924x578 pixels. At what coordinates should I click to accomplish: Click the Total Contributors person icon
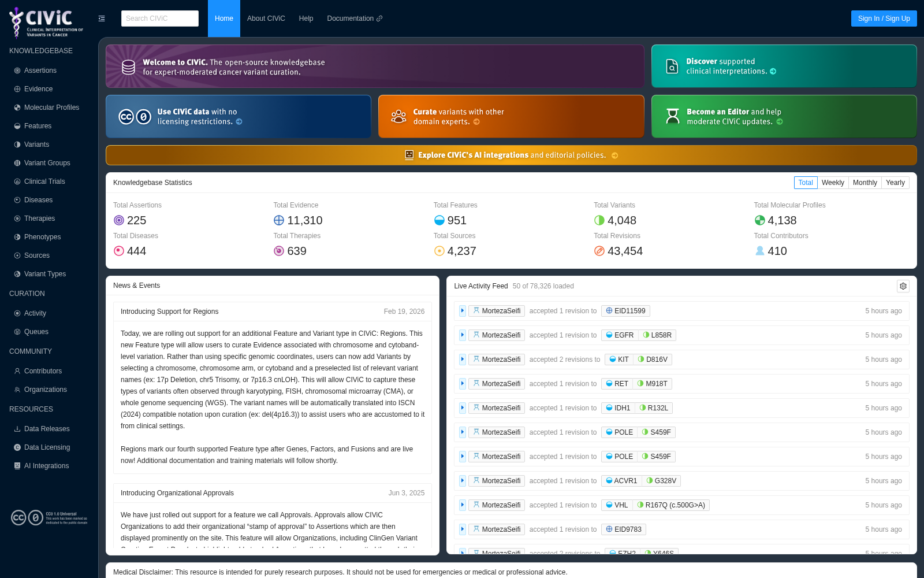(x=760, y=251)
